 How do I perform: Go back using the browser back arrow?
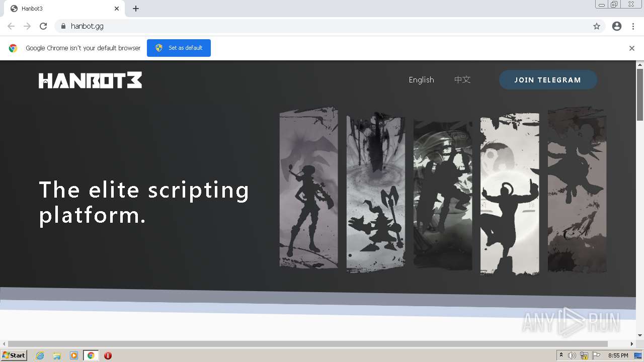11,26
